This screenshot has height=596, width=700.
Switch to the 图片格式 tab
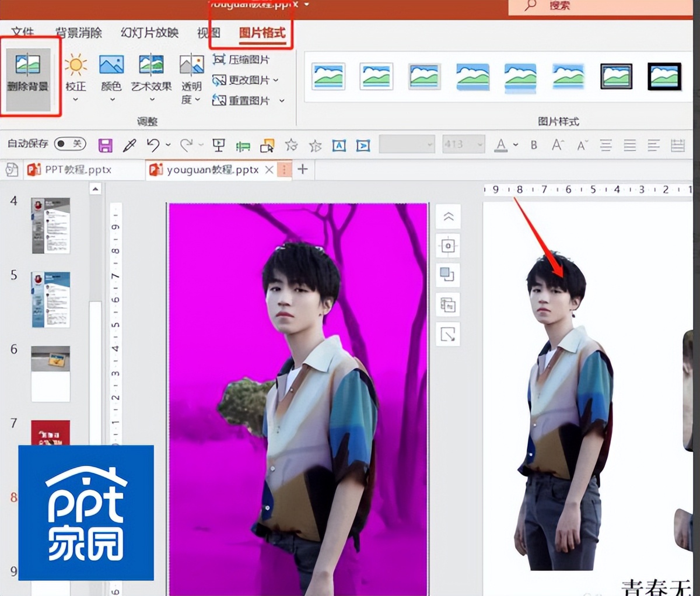tap(262, 33)
